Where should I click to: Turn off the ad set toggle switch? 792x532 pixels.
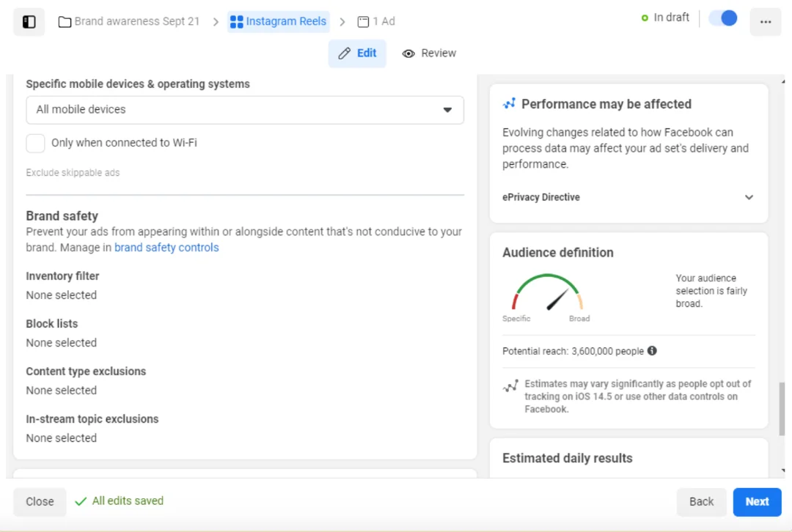(723, 18)
